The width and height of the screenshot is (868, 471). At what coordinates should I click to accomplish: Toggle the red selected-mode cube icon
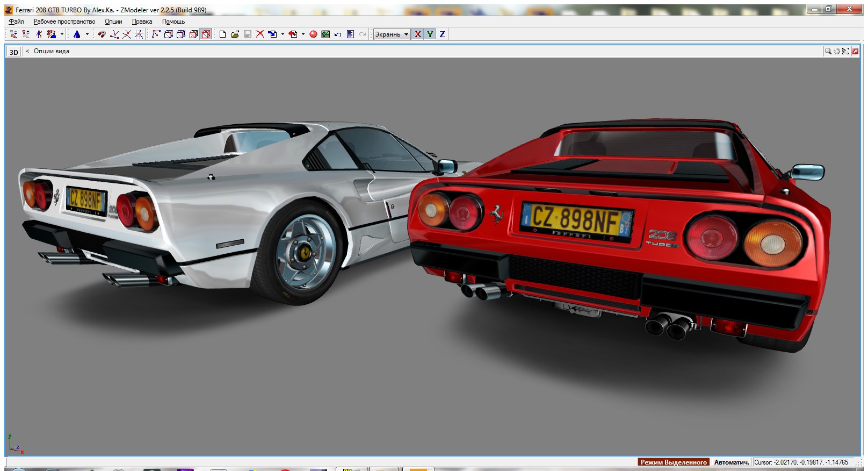click(x=206, y=34)
